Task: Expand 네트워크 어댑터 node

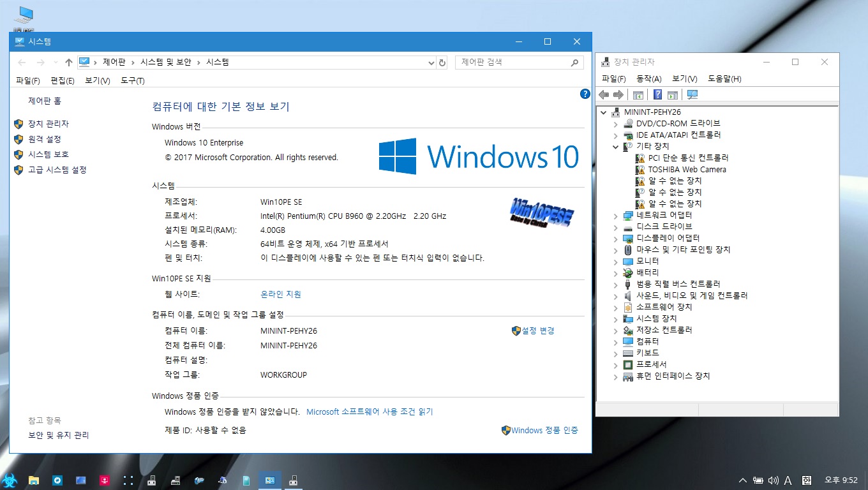Action: coord(615,216)
